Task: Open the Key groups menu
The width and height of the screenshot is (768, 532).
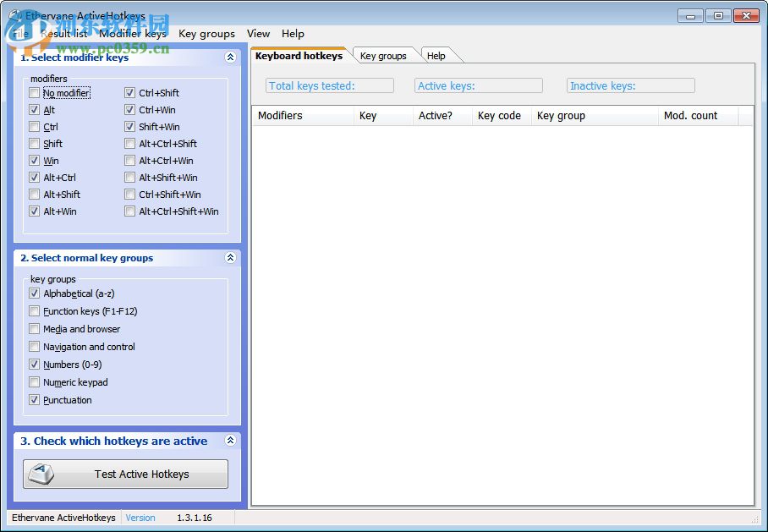Action: click(206, 34)
